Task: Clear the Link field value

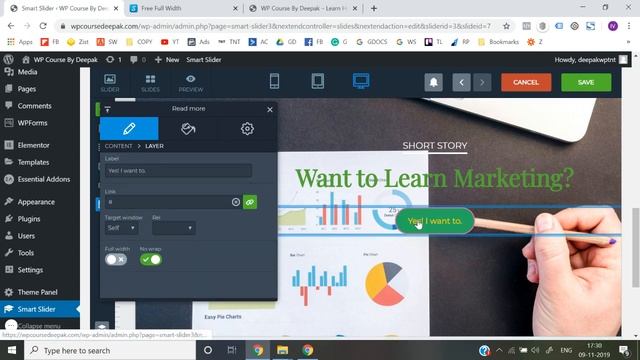Action: (236, 202)
